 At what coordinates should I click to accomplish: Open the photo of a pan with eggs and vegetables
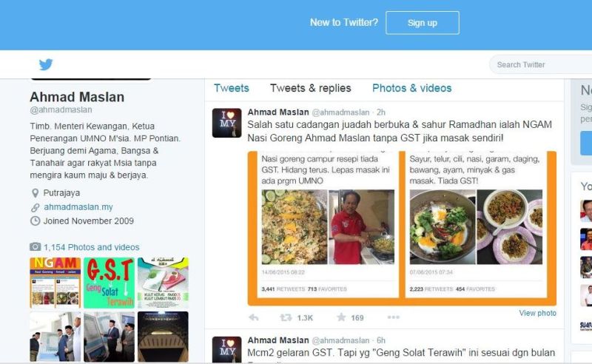(x=443, y=226)
